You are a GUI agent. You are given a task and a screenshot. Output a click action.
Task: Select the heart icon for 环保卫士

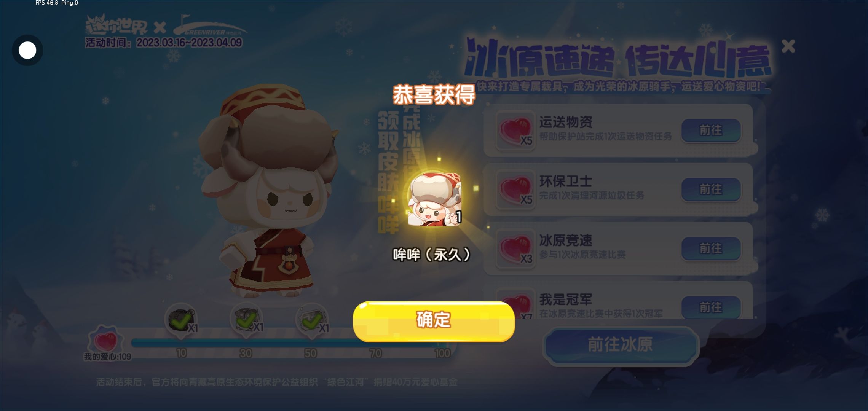coord(515,189)
